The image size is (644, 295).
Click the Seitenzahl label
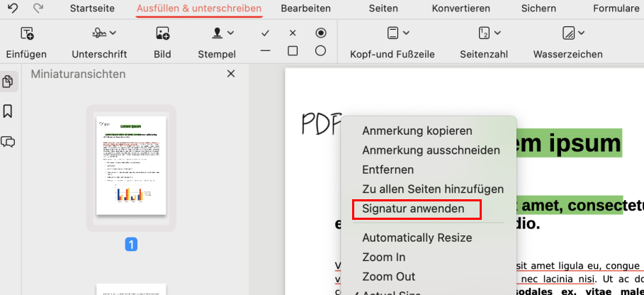point(484,54)
